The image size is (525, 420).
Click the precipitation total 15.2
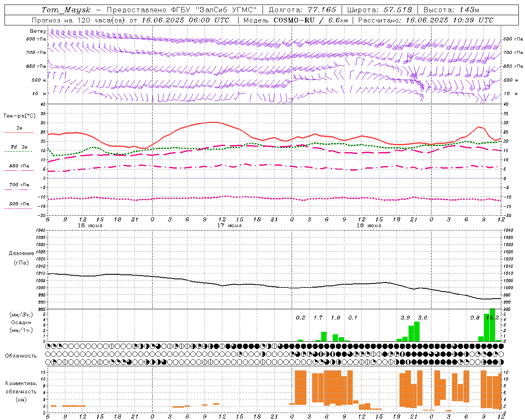coord(492,317)
